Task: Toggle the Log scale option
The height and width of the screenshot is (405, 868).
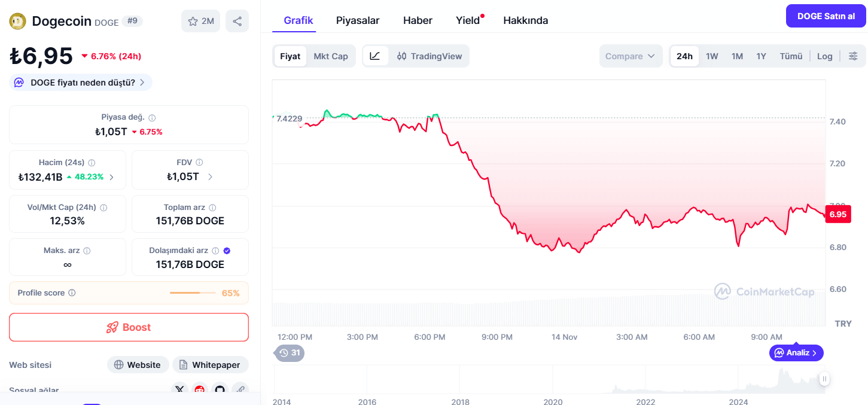Action: click(x=825, y=56)
